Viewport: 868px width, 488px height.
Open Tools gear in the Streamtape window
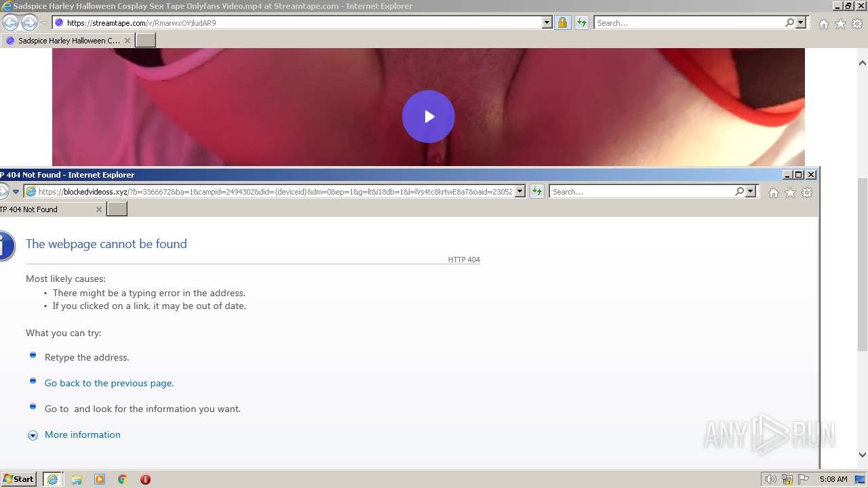click(857, 24)
